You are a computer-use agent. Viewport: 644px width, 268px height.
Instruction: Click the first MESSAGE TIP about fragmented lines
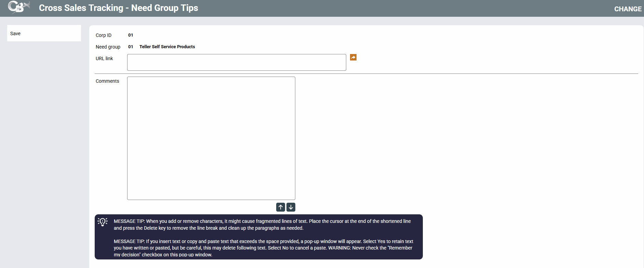262,225
